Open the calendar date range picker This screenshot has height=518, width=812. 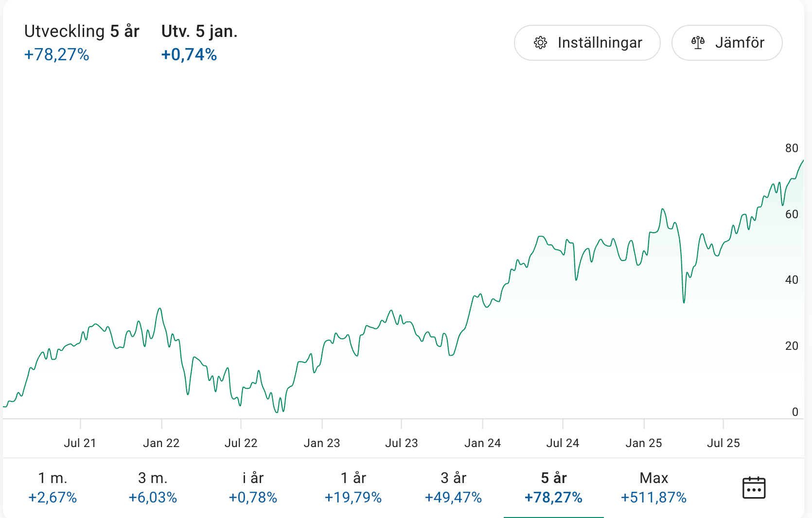754,487
